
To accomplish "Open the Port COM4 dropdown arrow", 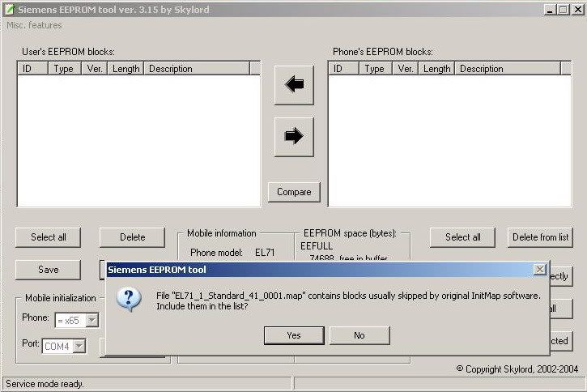I will pos(79,347).
